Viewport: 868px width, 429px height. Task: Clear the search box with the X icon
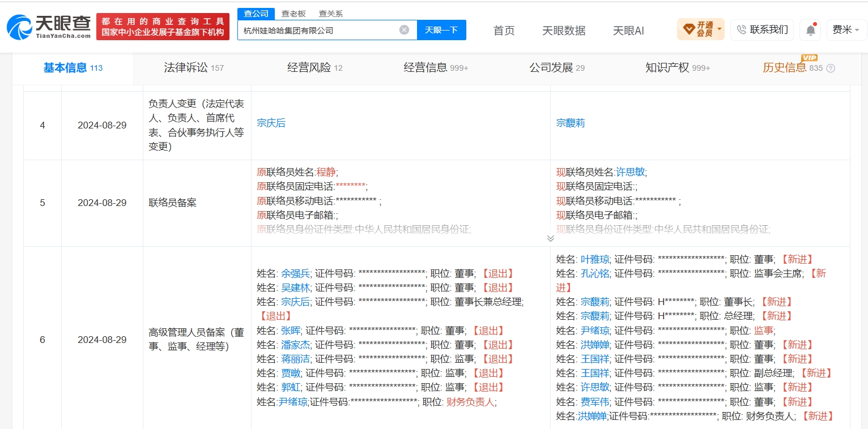[404, 30]
